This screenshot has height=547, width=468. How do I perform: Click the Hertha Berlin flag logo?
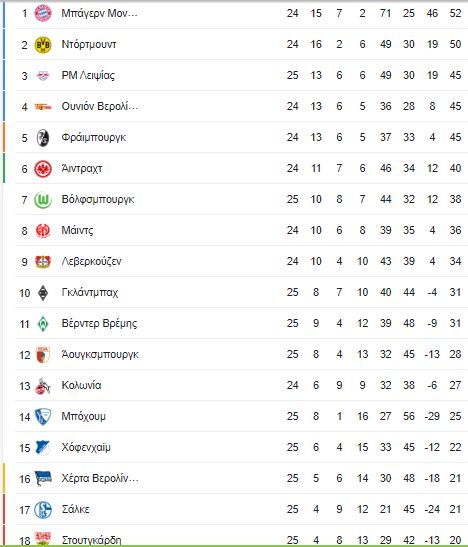click(x=43, y=479)
